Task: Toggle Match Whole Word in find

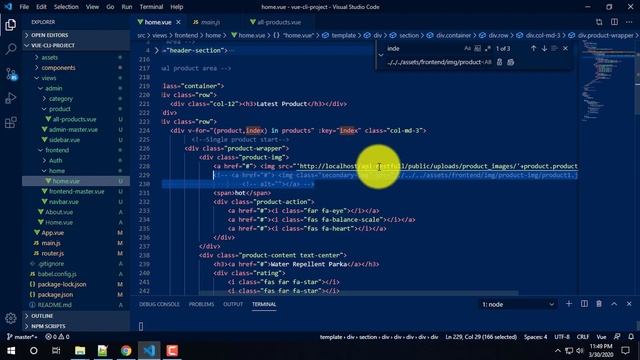Action: [x=477, y=49]
